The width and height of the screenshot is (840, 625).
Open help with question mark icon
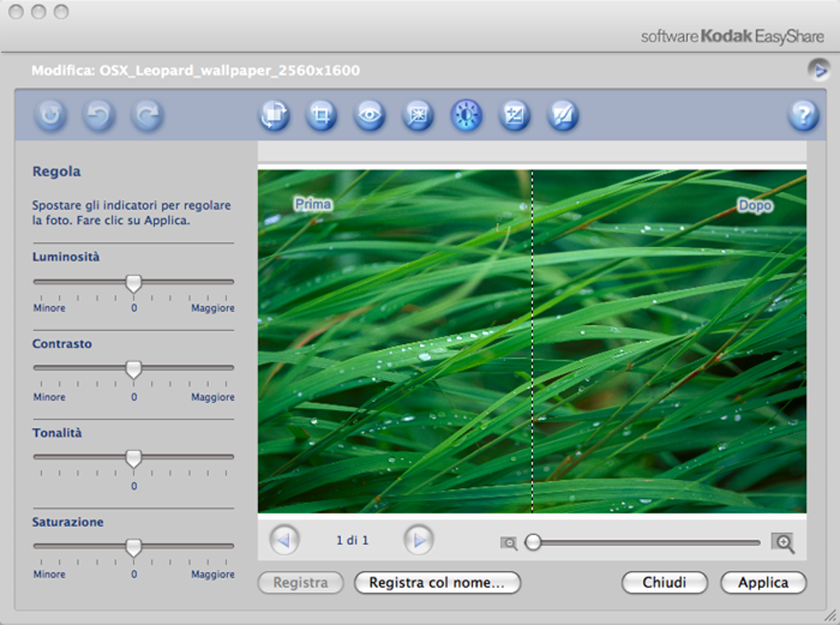click(803, 115)
